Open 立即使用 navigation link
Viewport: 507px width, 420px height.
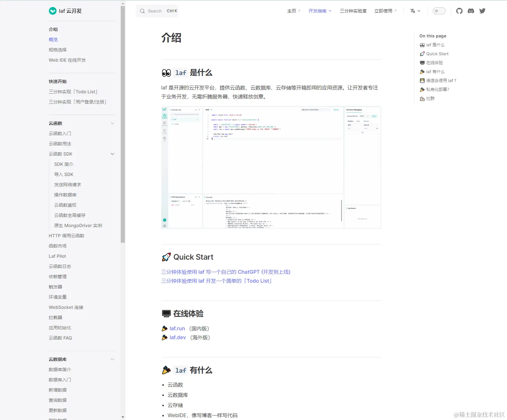[386, 11]
